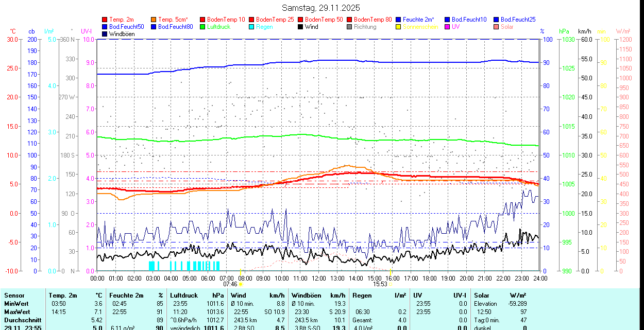Click the orange Temp. 5cm* legend swatch
Screen dimensions: 644x330
click(154, 20)
